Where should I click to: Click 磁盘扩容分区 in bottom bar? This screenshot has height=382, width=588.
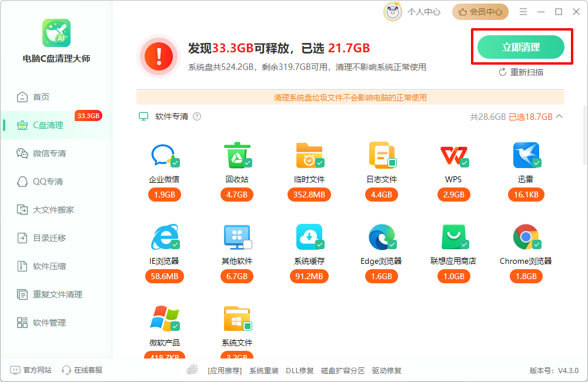(343, 370)
